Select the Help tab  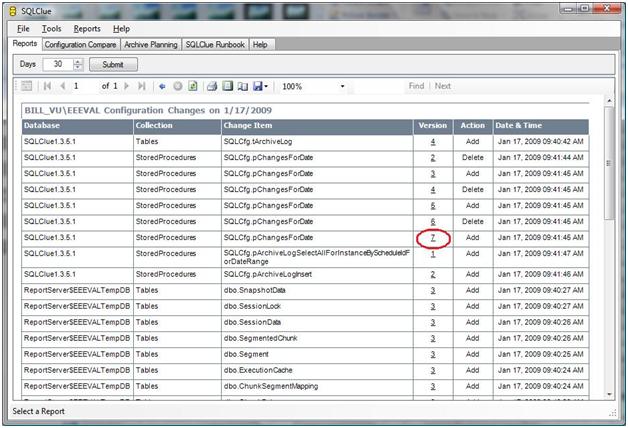coord(260,45)
